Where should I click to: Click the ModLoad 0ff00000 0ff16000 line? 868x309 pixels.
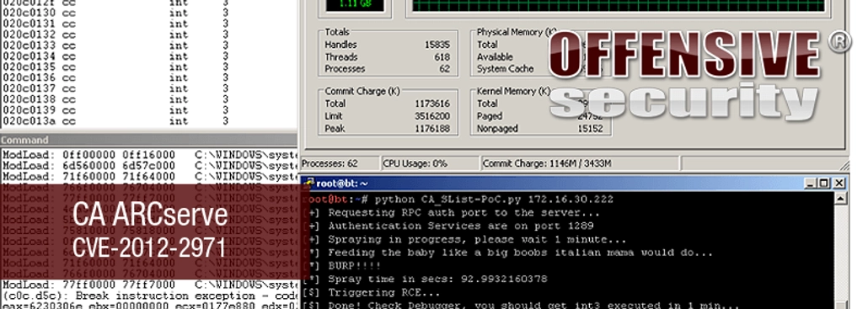150,155
